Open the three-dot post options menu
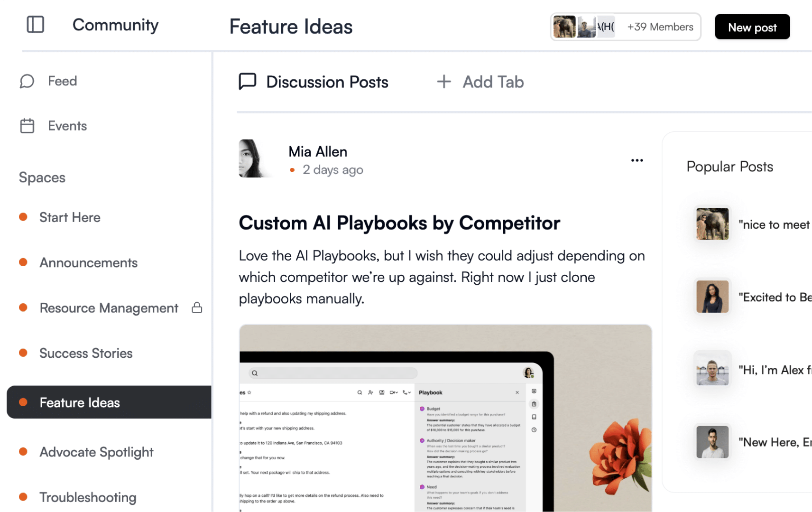Screen dimensions: 812x512 click(x=637, y=160)
